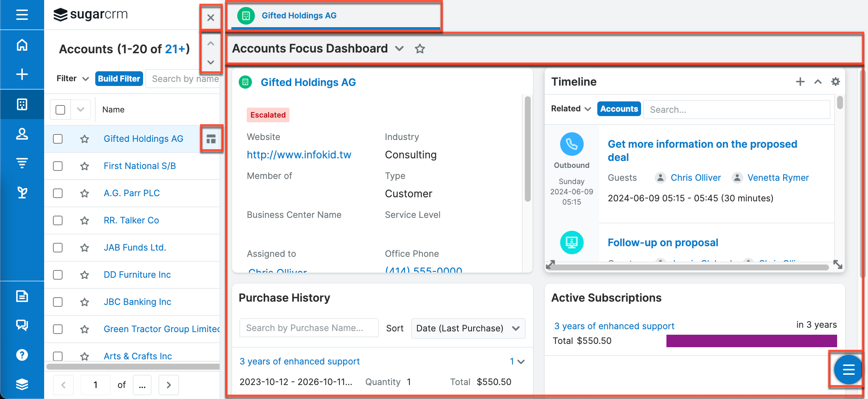
Task: Star the RR. Talker Co account
Action: (84, 220)
